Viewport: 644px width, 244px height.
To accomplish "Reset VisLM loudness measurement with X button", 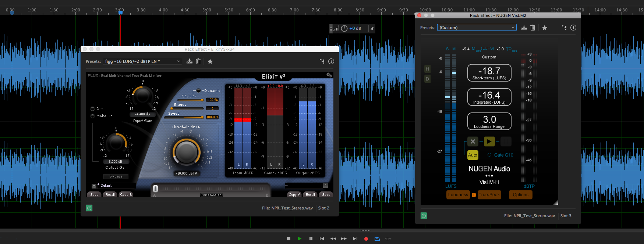I will coord(473,141).
